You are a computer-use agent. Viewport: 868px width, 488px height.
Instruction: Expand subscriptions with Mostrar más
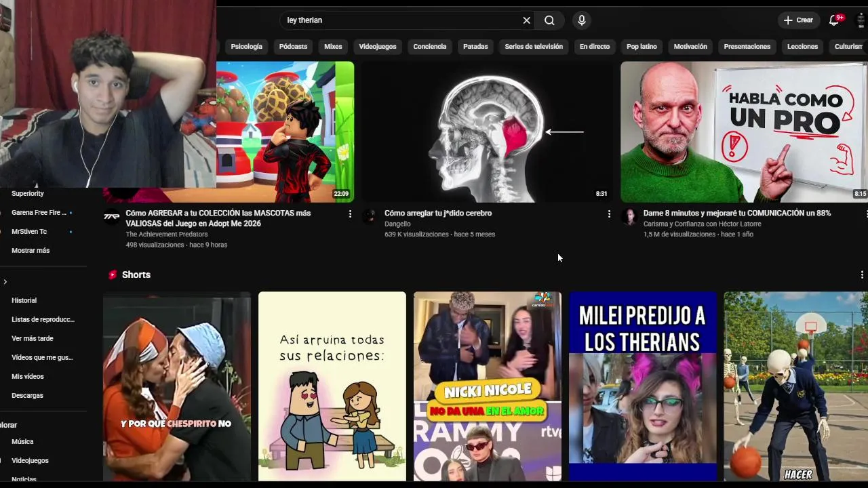(x=31, y=250)
